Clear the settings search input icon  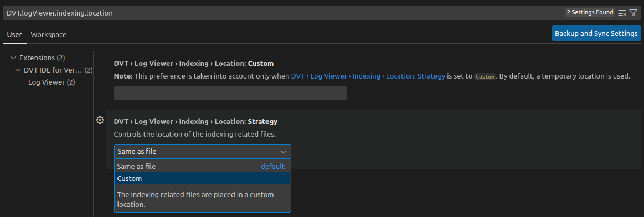[x=622, y=13]
